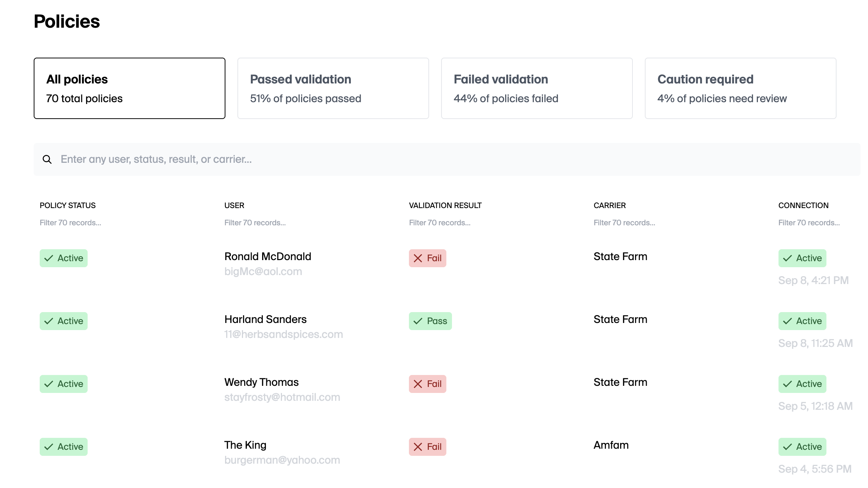Filter records under Connection column
Viewport: 868px width, 488px height.
[x=809, y=223]
